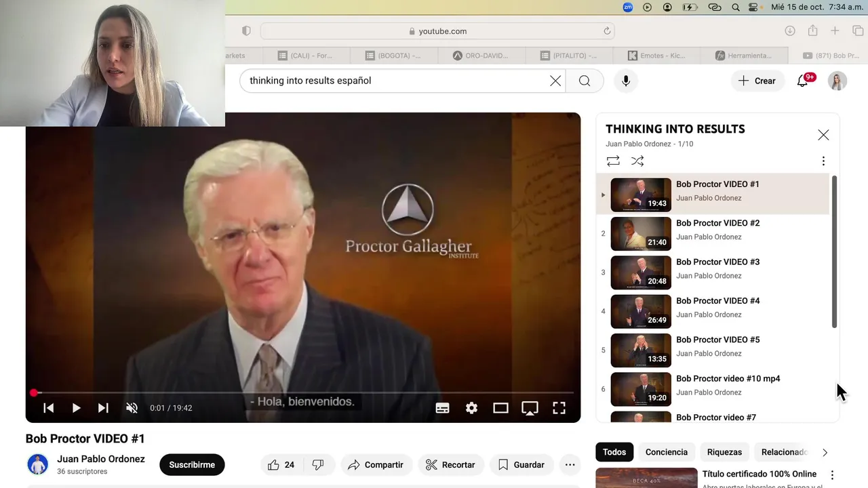Unmute the video player volume
Screen dimensions: 868x488
132,408
